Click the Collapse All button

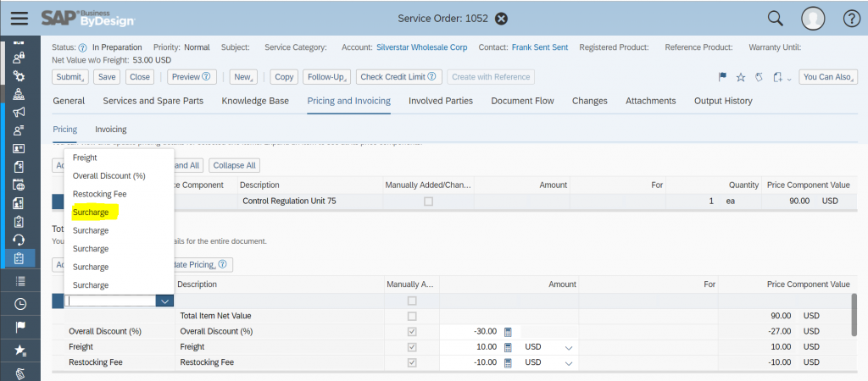(234, 165)
